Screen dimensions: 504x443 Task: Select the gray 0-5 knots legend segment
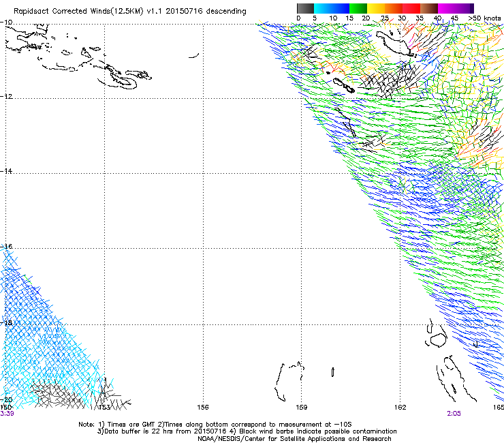[305, 8]
